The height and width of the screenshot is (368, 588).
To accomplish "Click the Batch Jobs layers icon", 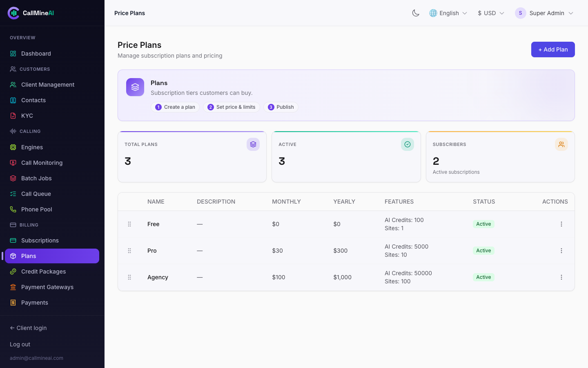I will pyautogui.click(x=13, y=178).
